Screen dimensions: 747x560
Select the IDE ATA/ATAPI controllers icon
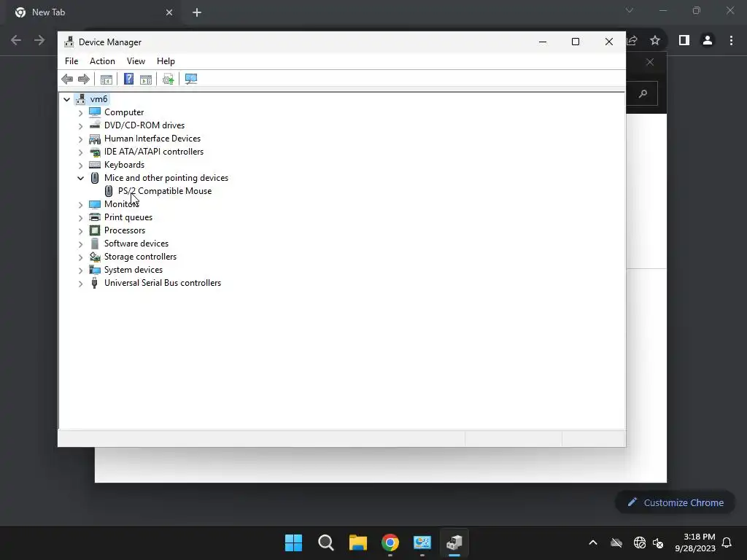(95, 152)
